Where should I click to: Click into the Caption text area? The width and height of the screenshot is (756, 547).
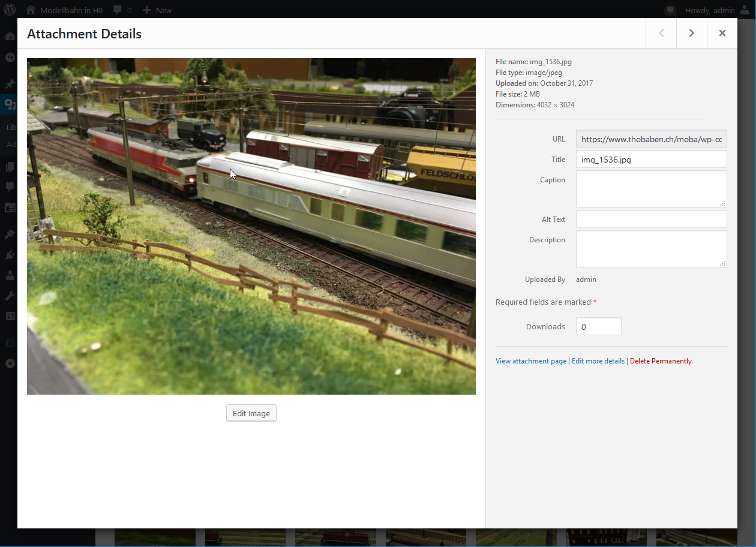coord(652,189)
